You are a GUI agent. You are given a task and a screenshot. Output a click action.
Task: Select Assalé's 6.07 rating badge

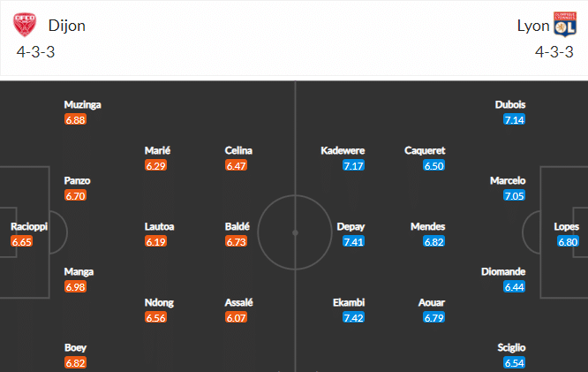pos(236,317)
